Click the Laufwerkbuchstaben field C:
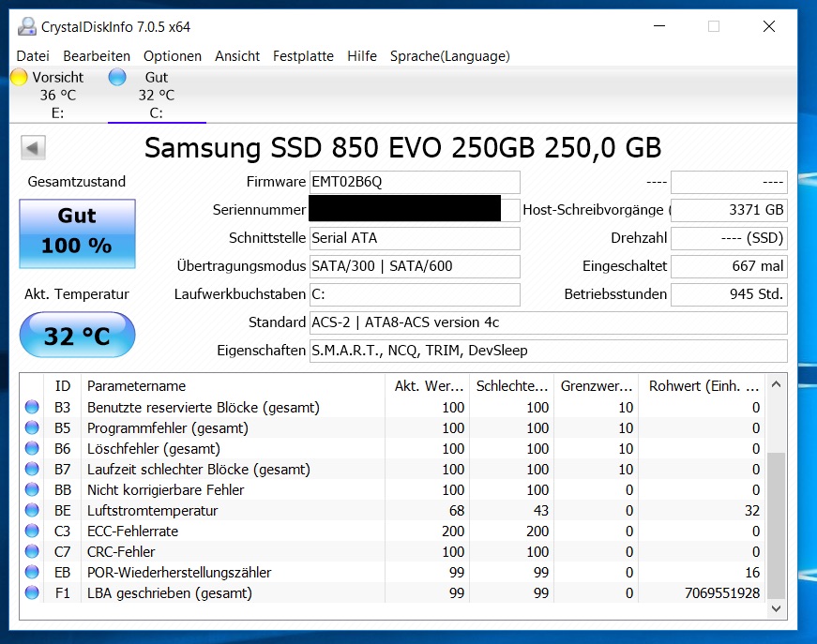Image resolution: width=817 pixels, height=644 pixels. coord(415,294)
